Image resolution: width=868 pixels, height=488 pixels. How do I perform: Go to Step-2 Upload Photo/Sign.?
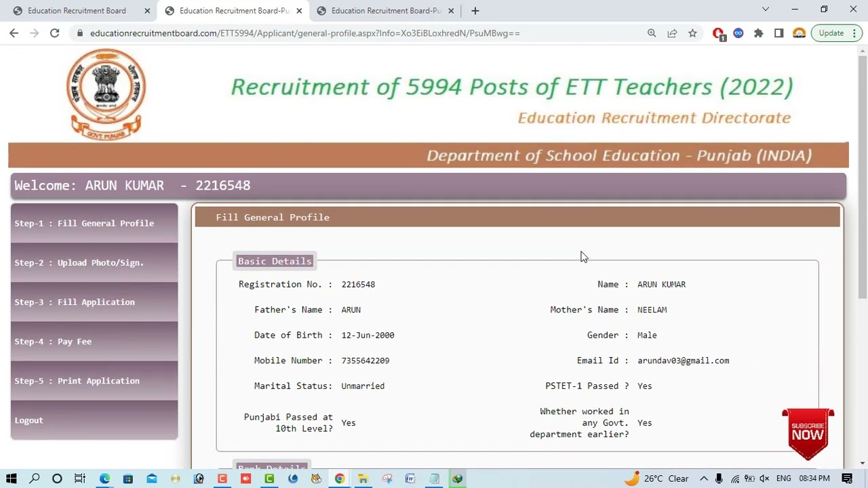click(x=94, y=262)
